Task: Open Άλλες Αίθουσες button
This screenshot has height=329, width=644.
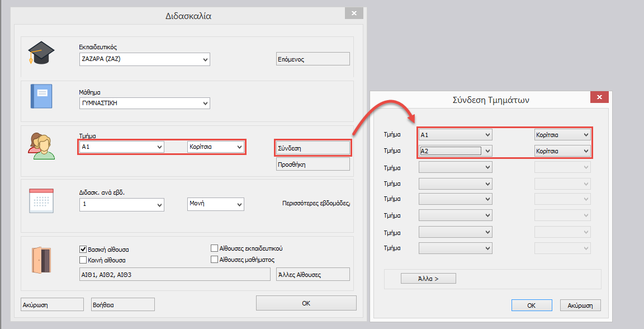Action: pyautogui.click(x=312, y=275)
